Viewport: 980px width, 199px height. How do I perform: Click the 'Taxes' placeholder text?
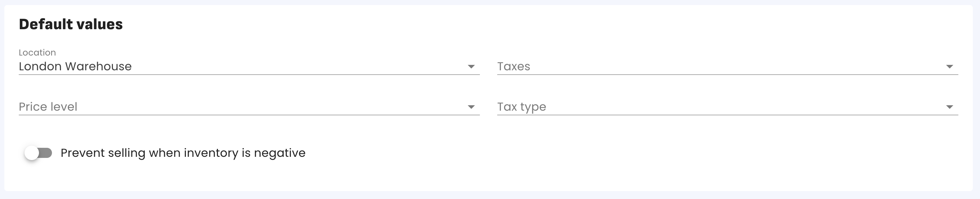(x=513, y=66)
